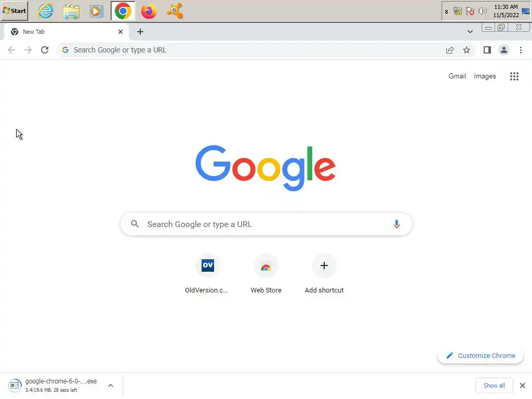This screenshot has height=399, width=532.
Task: Open Action Center flag tray icon
Action: pos(470,11)
